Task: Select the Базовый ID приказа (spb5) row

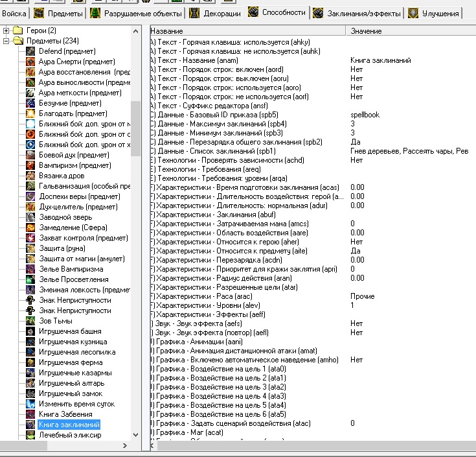Action: (x=313, y=115)
